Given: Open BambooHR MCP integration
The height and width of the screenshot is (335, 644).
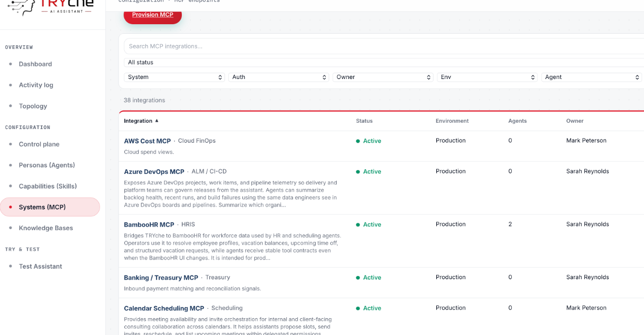Looking at the screenshot, I should pyautogui.click(x=149, y=224).
